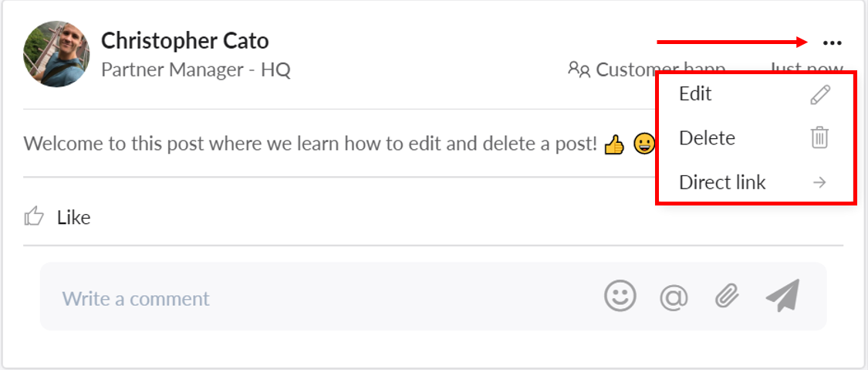Viewport: 868px width, 370px height.
Task: Open Christopher Cato's profile picture
Action: [56, 54]
